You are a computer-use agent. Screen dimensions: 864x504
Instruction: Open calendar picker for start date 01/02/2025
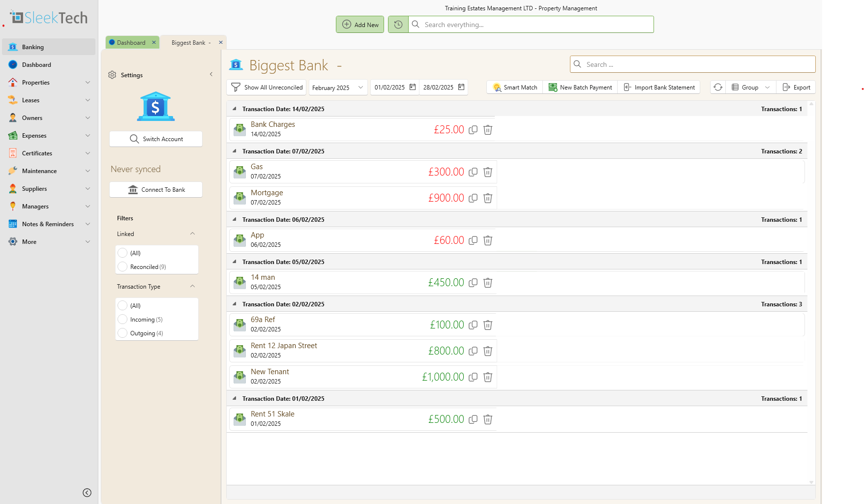413,87
